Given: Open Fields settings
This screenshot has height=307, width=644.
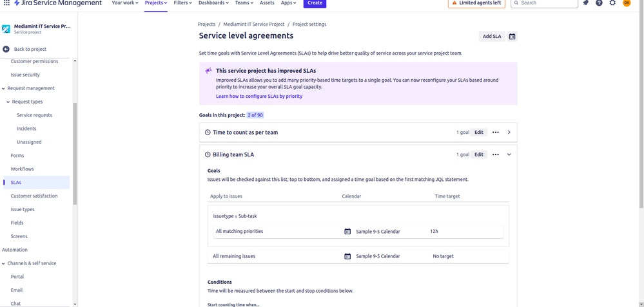Looking at the screenshot, I should coord(17,223).
